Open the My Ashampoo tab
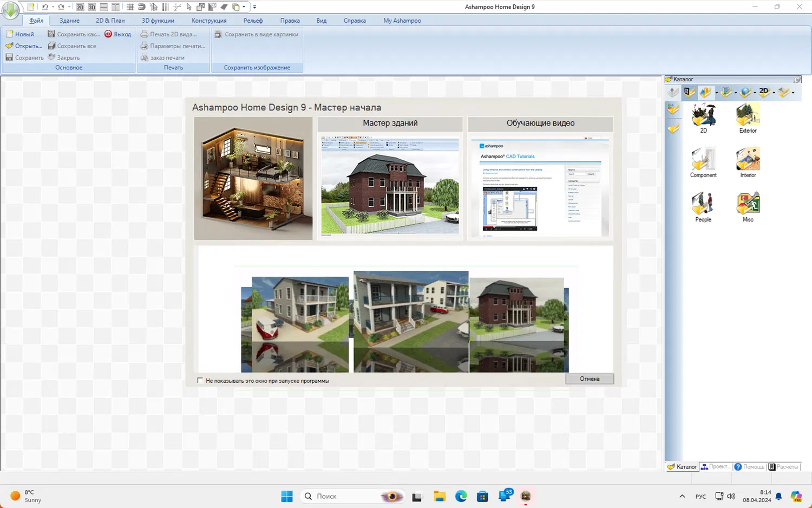812x508 pixels. pos(402,21)
